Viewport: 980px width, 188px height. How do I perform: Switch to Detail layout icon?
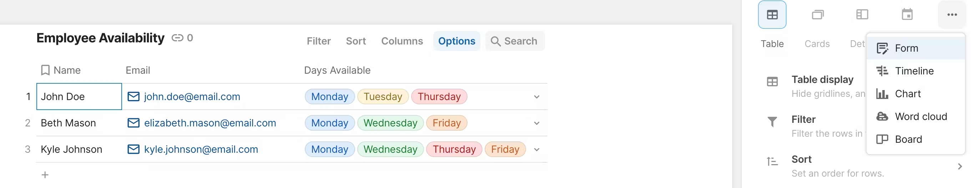pos(862,15)
